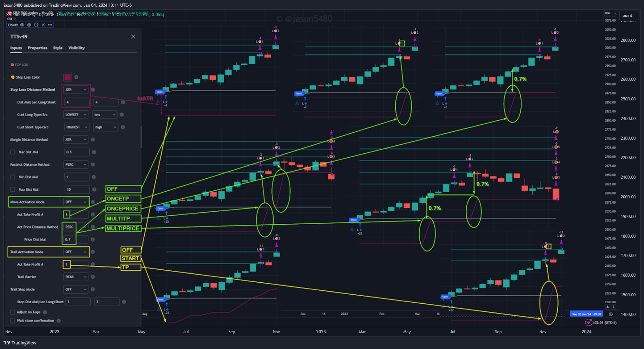644x349 pixels.
Task: Click info icon beside Restrict Distance Method
Action: tap(93, 164)
